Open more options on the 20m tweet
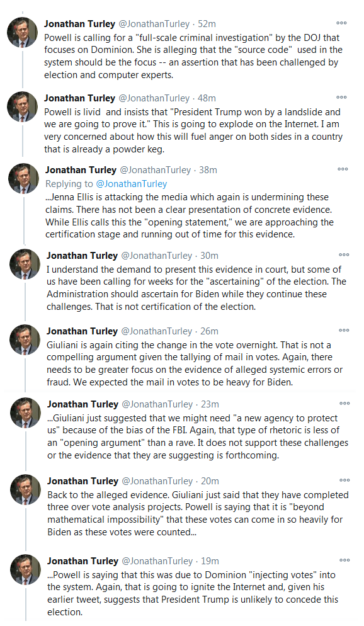Image resolution: width=364 pixels, height=626 pixels. [344, 480]
